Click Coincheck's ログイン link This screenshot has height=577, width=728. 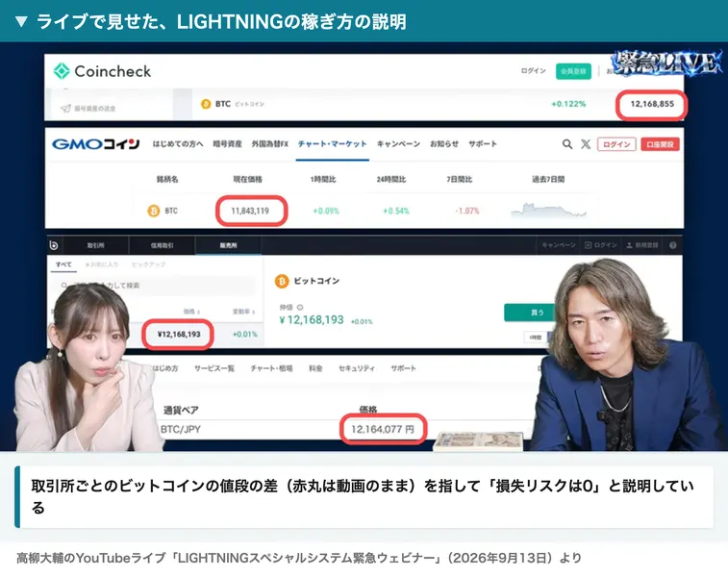[533, 71]
